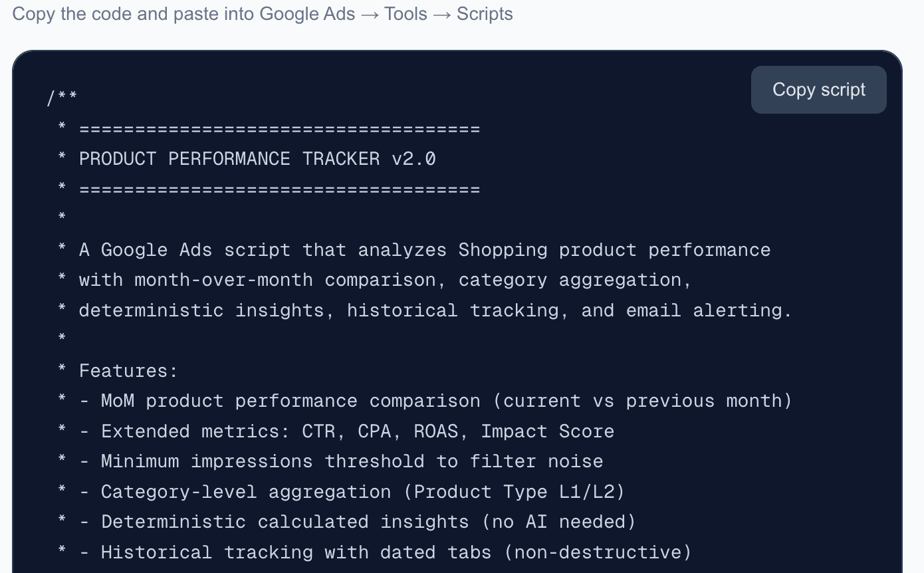This screenshot has height=573, width=924.
Task: Click the first ==== separator line in comments
Action: 279,128
